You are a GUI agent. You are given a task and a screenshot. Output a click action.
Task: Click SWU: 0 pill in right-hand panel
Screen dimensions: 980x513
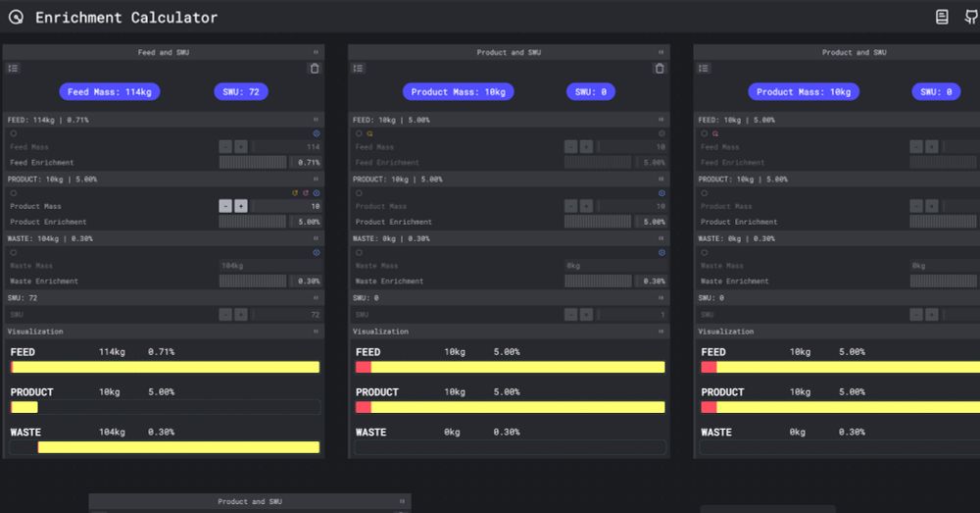tap(936, 92)
